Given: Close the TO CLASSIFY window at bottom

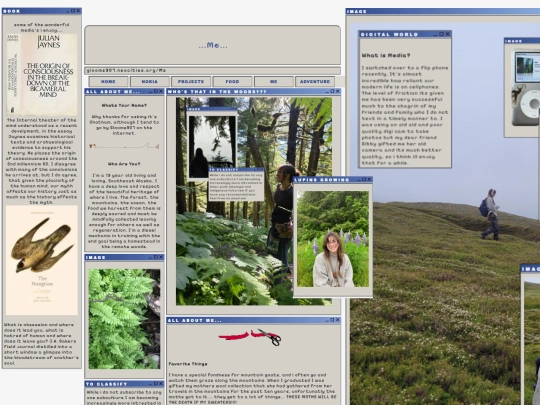Looking at the screenshot, I should click(x=161, y=384).
